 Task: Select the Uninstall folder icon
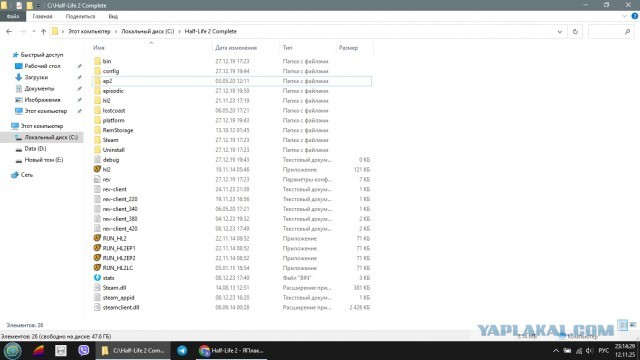(x=97, y=150)
